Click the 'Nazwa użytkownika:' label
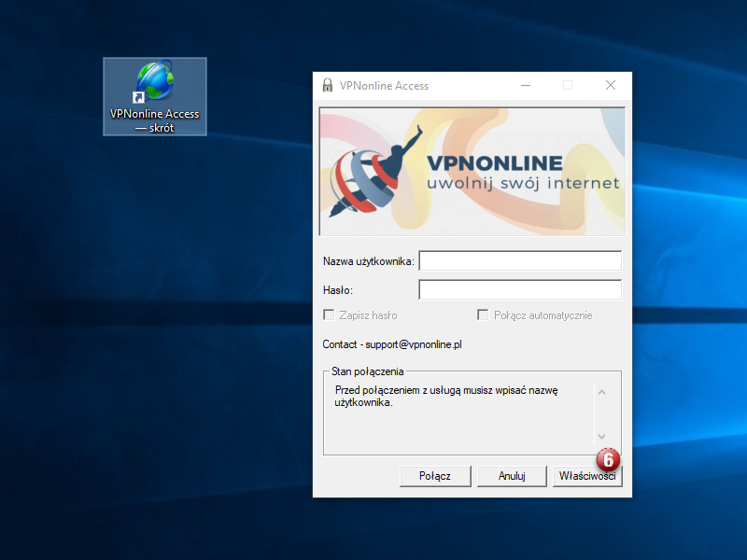The width and height of the screenshot is (747, 560). (368, 261)
